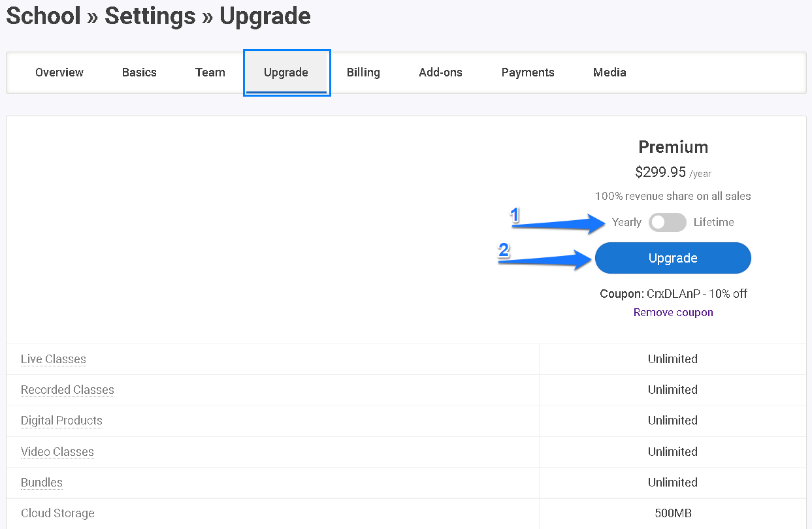Click the 500MB Cloud Storage value
Screen dimensions: 812x529
pyautogui.click(x=673, y=513)
